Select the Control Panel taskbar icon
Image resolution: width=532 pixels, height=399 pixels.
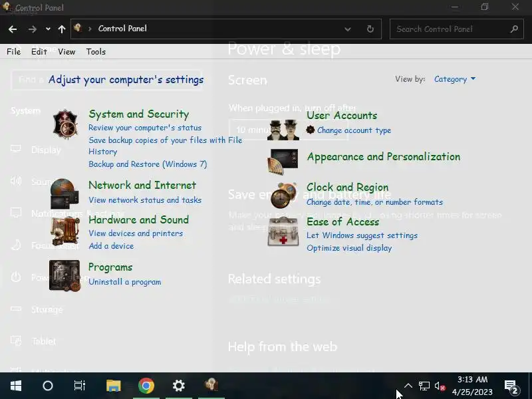pos(211,385)
